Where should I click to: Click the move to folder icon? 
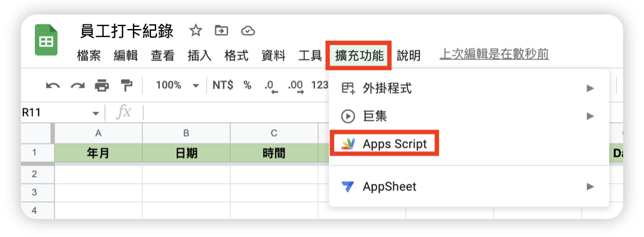[221, 31]
